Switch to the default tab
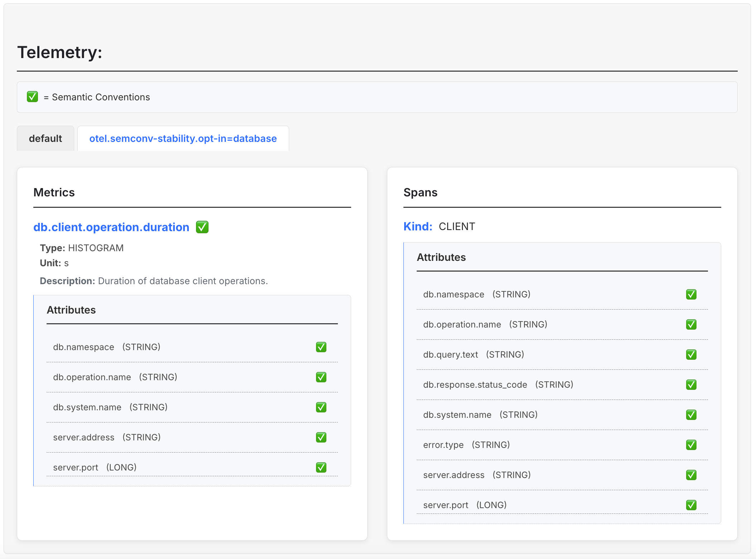 [x=46, y=139]
